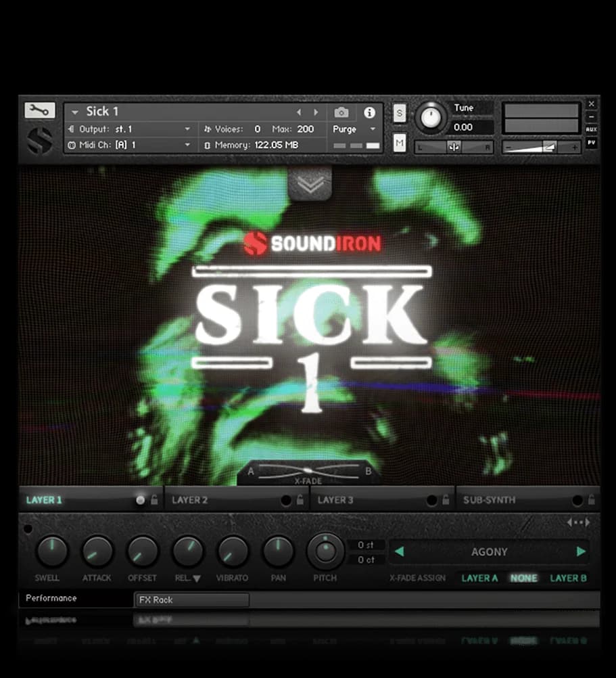Click the X-FADE slider between A and B
The height and width of the screenshot is (678, 616).
(308, 471)
